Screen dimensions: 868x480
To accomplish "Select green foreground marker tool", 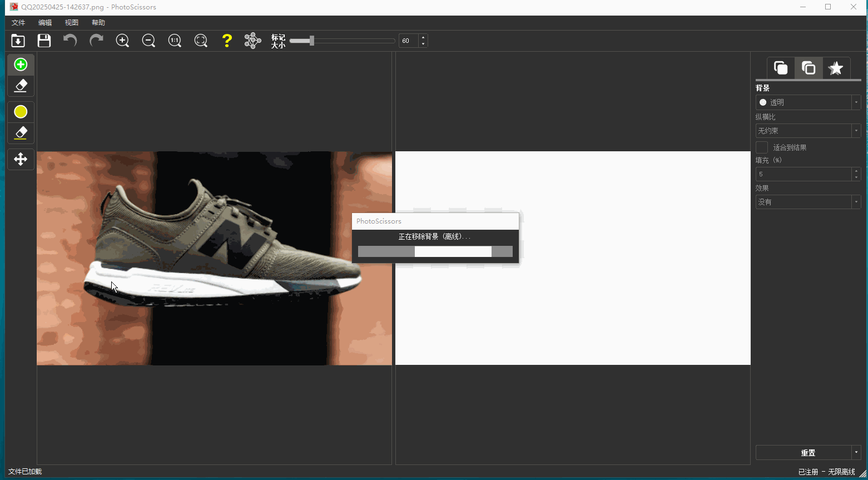I will click(21, 65).
